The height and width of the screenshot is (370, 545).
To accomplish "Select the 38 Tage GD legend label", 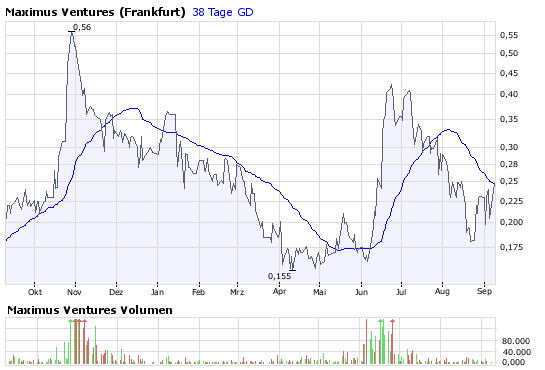I will coord(223,12).
